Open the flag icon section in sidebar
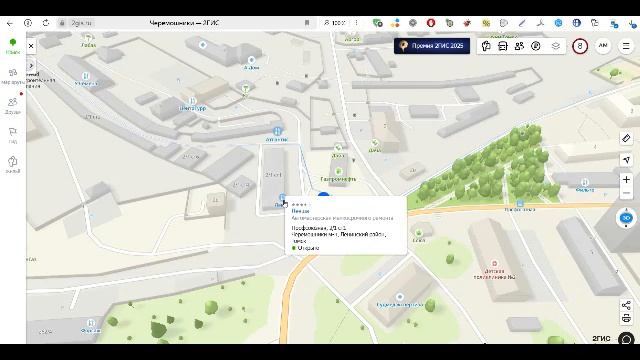Image resolution: width=640 pixels, height=360 pixels. [13, 135]
